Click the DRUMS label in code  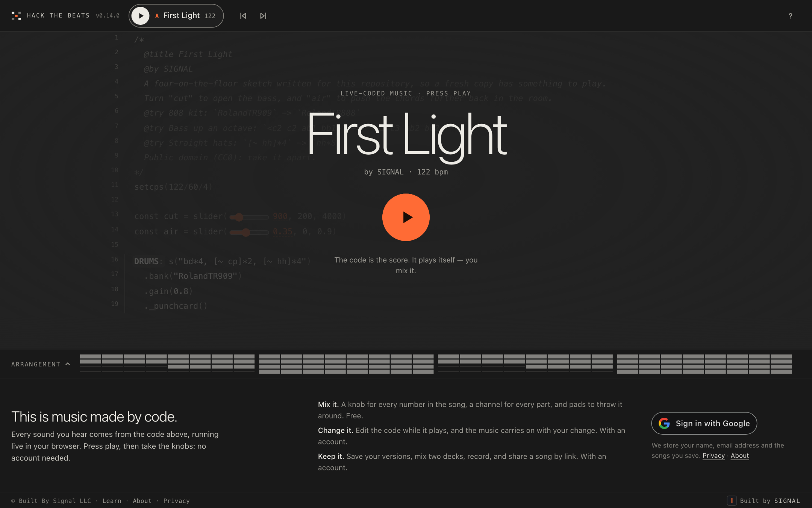click(x=147, y=261)
